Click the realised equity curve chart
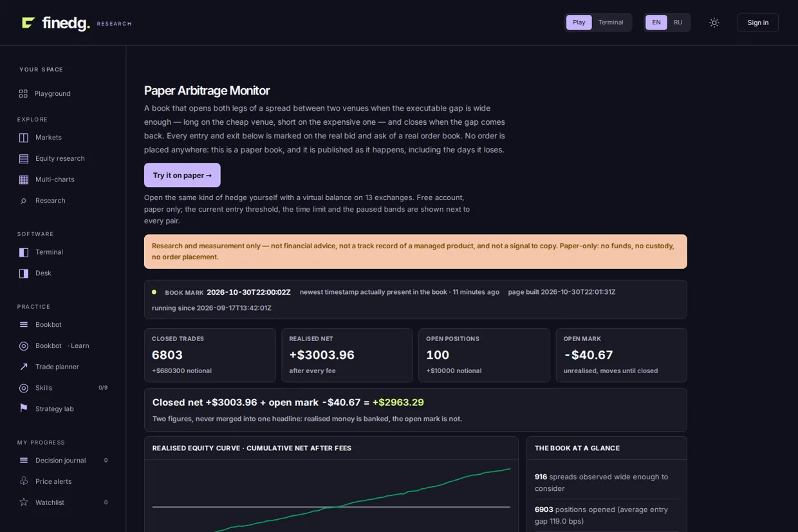The image size is (798, 532). pos(331,496)
